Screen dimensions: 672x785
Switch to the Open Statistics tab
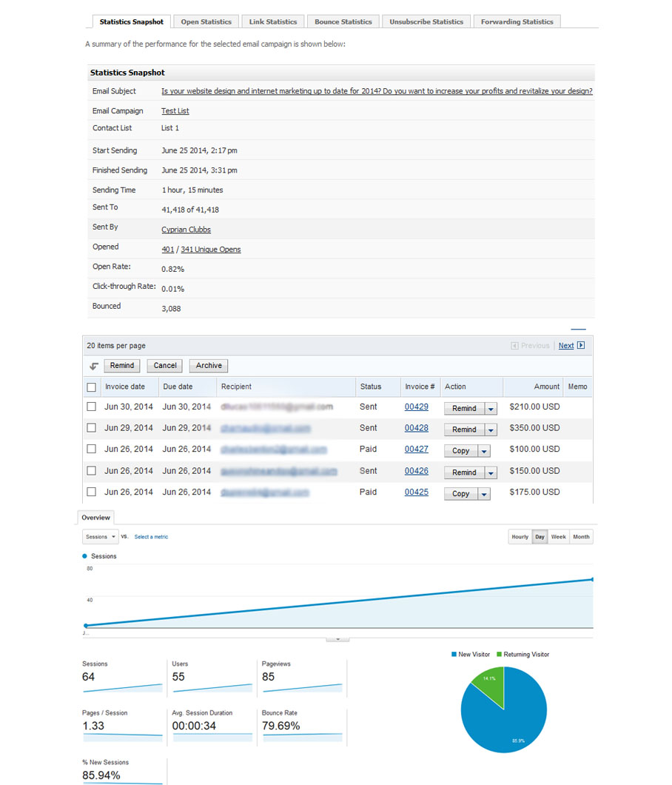coord(208,21)
